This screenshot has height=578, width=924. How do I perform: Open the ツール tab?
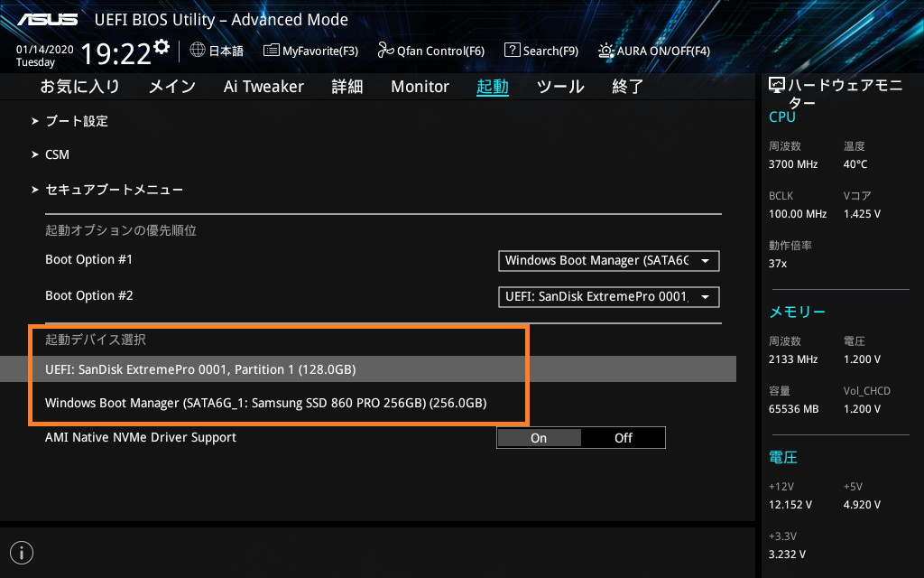coord(559,87)
